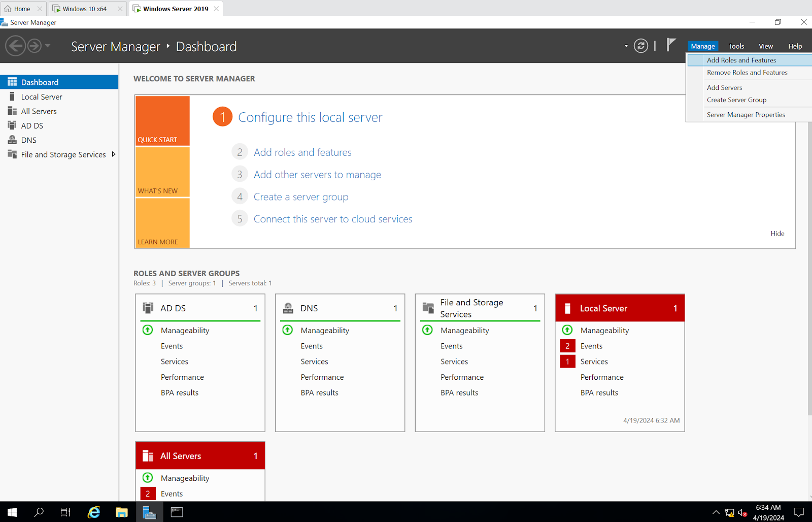This screenshot has height=522, width=812.
Task: Open the Local Server tile header
Action: point(620,308)
